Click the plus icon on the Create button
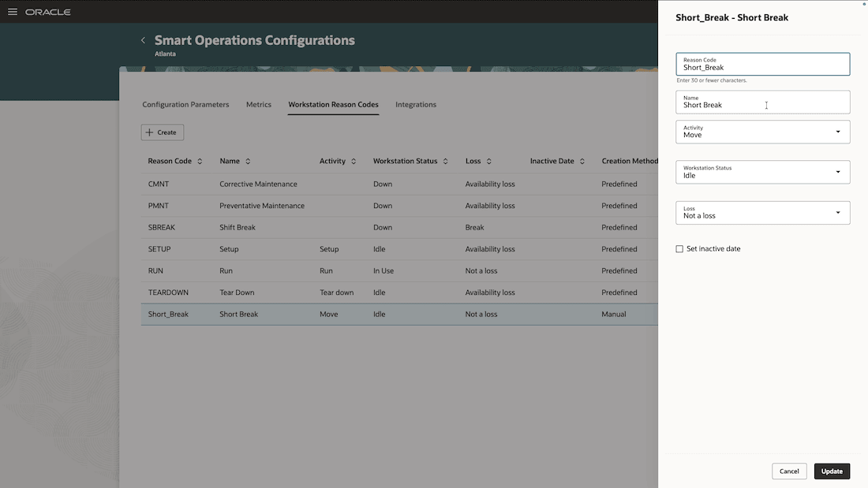The image size is (868, 488). click(150, 132)
